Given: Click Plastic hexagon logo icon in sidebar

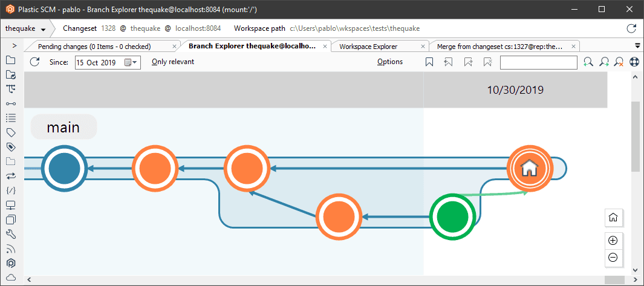Looking at the screenshot, I should point(11,263).
